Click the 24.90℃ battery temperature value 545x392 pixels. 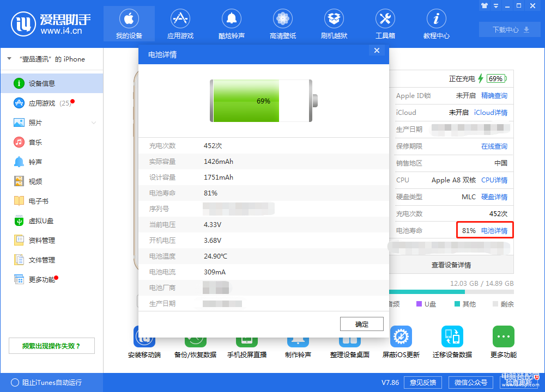pos(215,256)
